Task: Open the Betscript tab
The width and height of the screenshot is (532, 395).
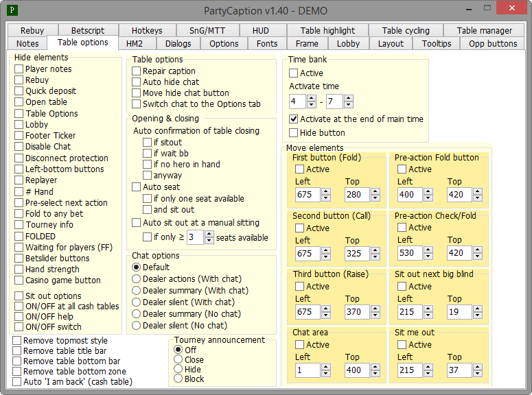Action: pos(88,30)
